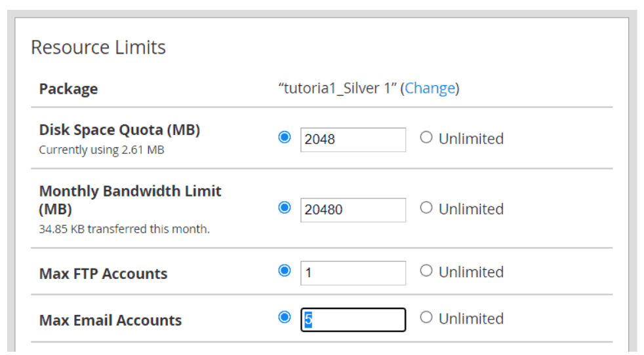
Task: Select the custom Max Email Accounts radio button
Action: click(285, 317)
